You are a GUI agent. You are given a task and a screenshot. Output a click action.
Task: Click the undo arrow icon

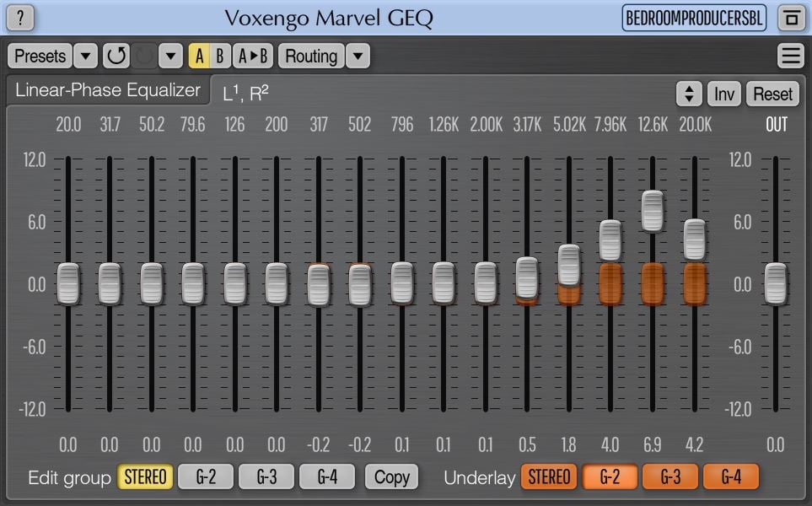116,56
